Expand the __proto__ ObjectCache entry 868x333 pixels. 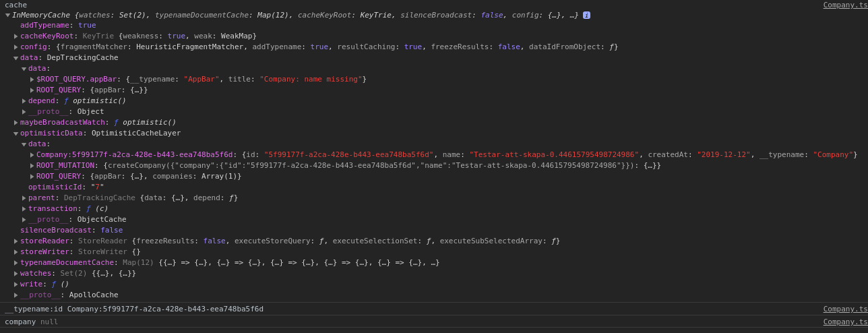pos(24,220)
